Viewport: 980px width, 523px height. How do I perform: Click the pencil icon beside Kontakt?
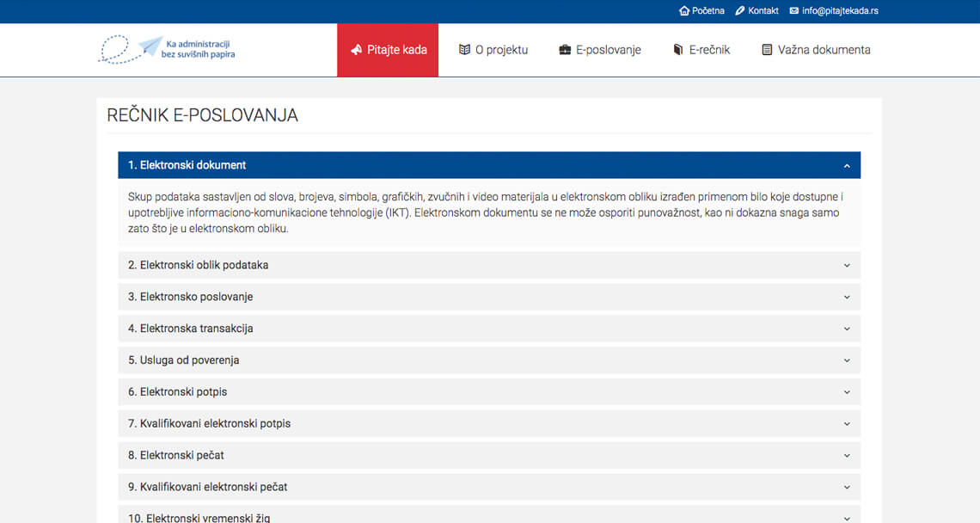740,10
